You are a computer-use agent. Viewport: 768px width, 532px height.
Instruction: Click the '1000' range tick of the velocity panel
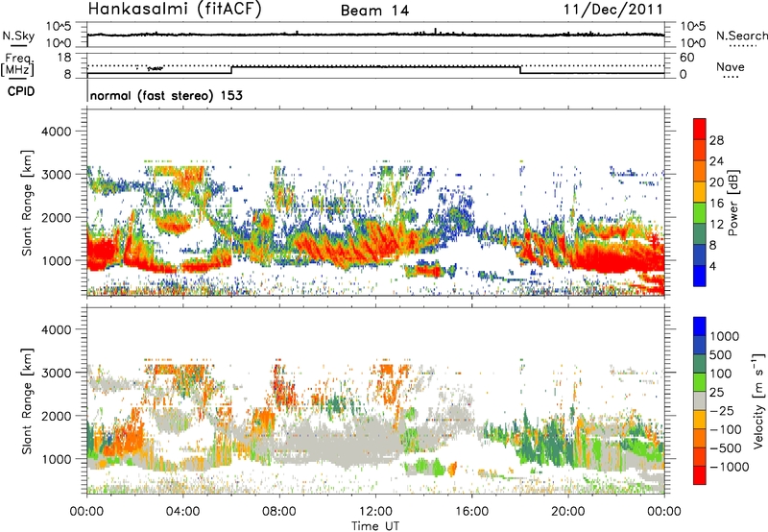56,459
